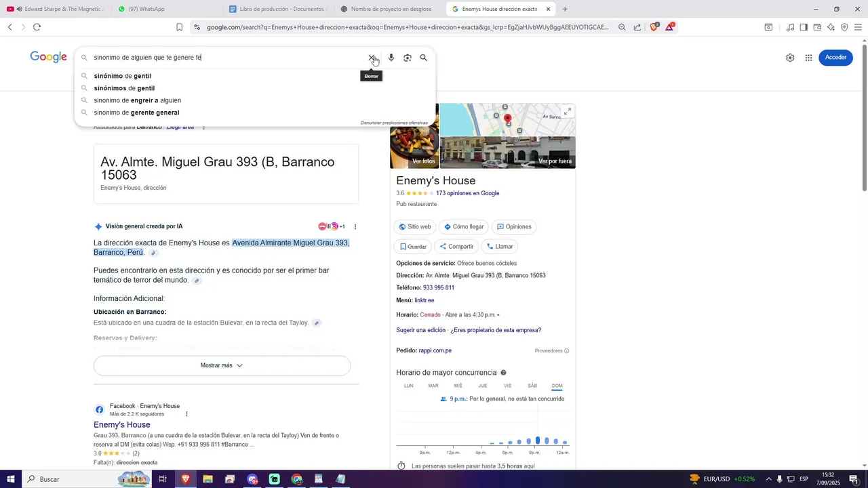The width and height of the screenshot is (868, 488).
Task: Go back to previous page
Action: [x=10, y=27]
